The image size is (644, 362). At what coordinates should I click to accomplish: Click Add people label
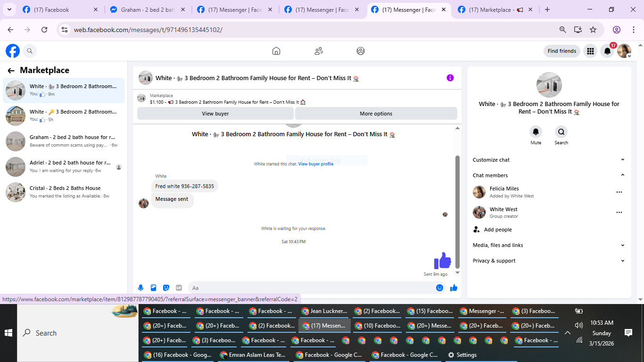click(498, 230)
